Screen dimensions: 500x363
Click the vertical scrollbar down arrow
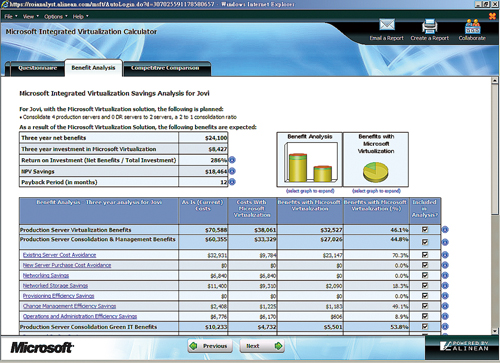pos(495,331)
